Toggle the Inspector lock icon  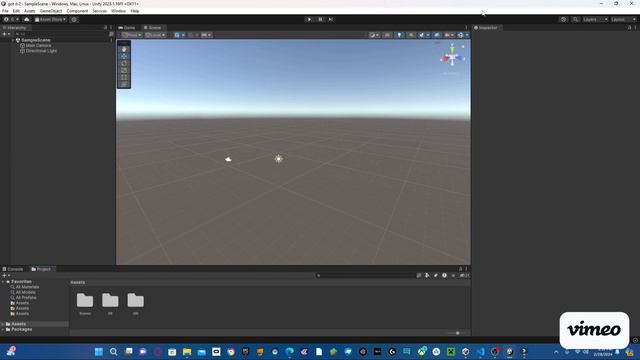[x=629, y=28]
